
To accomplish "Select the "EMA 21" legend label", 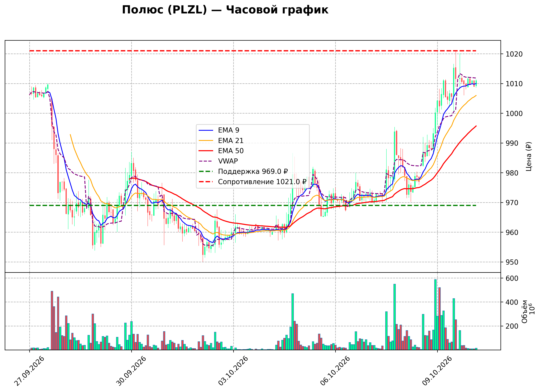I will [x=231, y=141].
